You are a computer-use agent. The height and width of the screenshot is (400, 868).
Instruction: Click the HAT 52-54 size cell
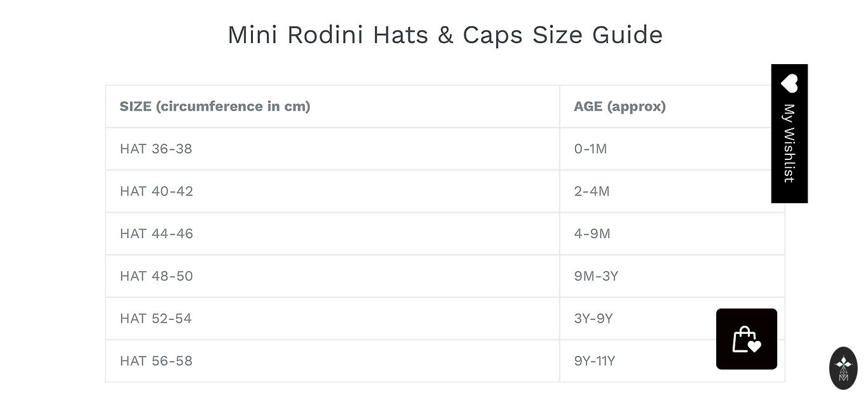tap(156, 319)
